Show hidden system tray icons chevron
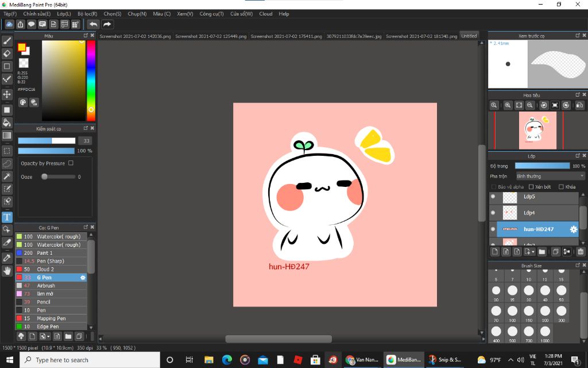Image resolution: width=588 pixels, height=368 pixels. point(510,360)
